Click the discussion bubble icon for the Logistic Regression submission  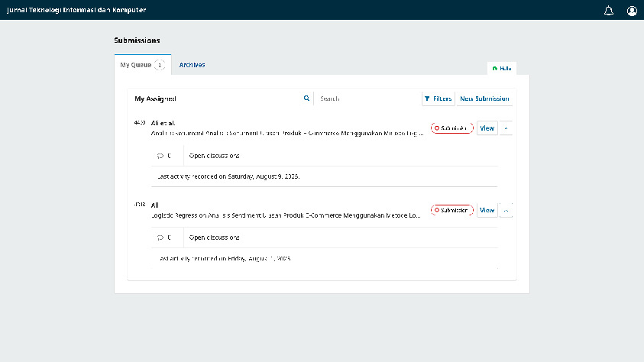pos(160,238)
